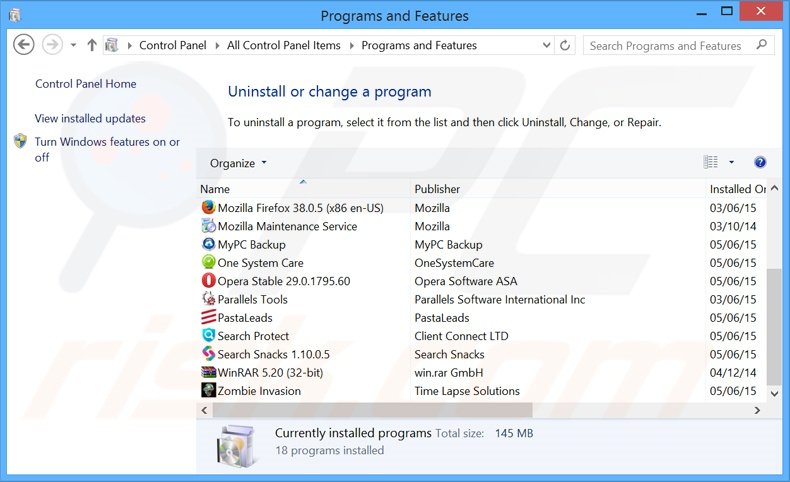Click the PastaLeads program icon
The image size is (790, 482).
(208, 318)
